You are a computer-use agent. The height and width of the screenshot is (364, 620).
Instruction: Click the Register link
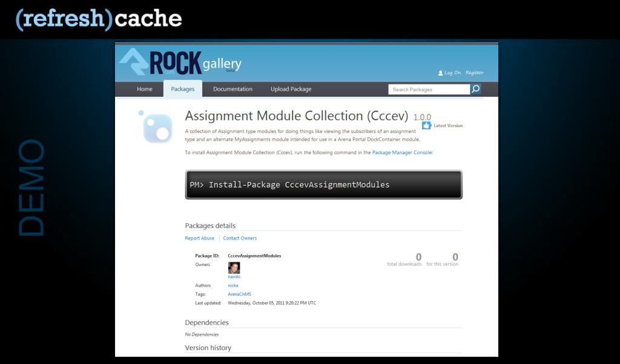[x=475, y=73]
